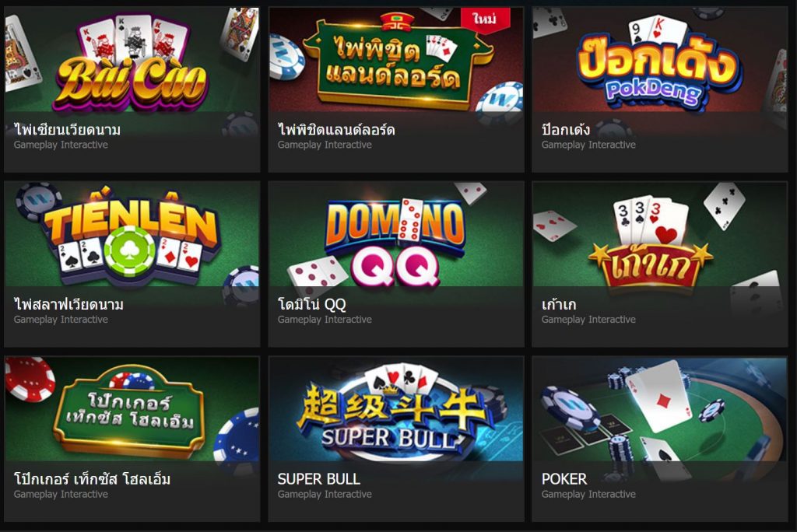Viewport: 797px width, 532px height.
Task: Click the SUPER BULL title text
Action: click(318, 479)
